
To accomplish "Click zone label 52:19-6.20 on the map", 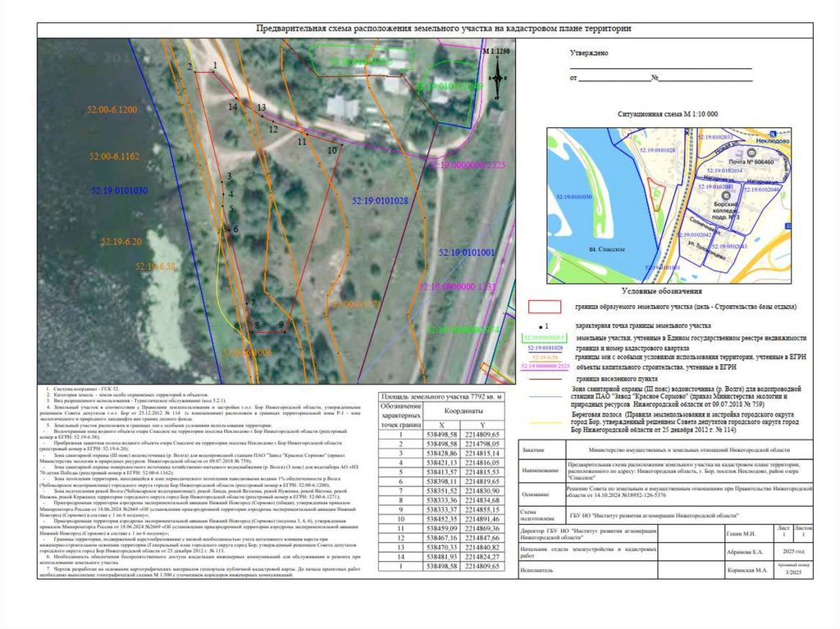I will [x=121, y=242].
